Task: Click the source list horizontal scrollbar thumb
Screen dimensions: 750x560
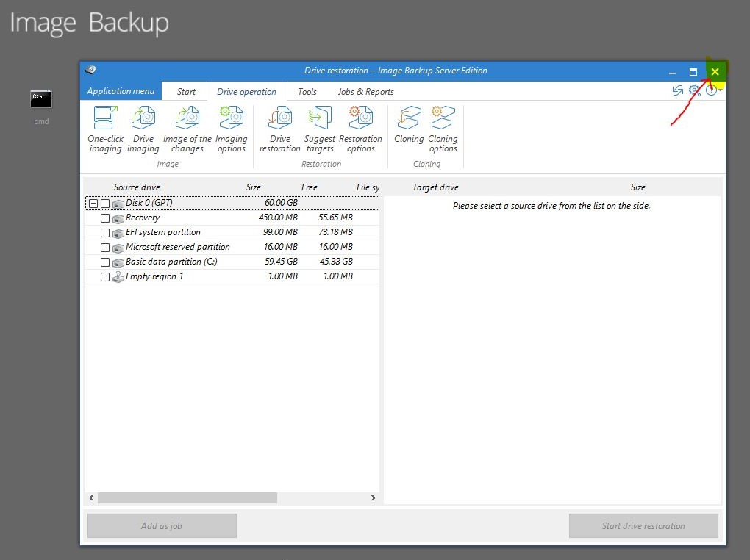Action: click(187, 498)
